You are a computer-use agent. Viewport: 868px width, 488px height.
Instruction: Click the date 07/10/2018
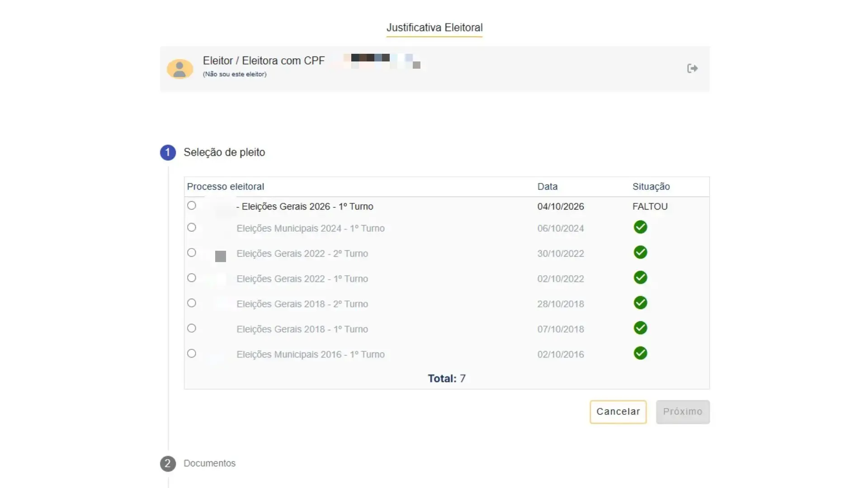pos(561,329)
